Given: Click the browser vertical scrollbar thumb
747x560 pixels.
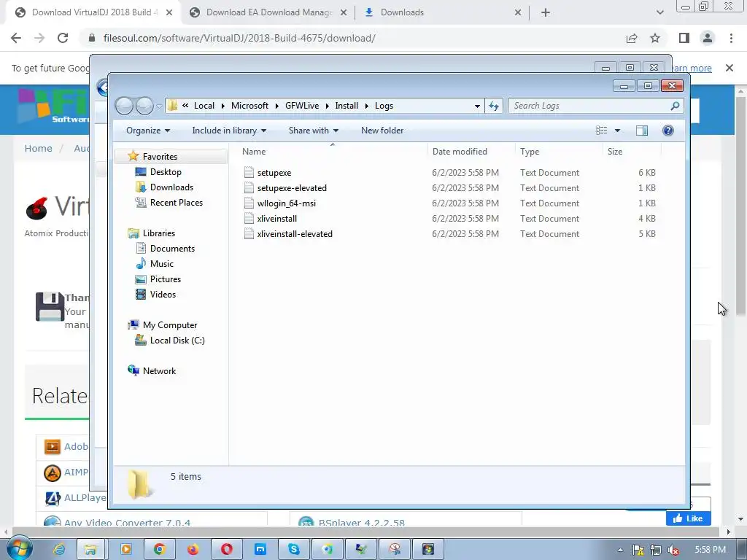Looking at the screenshot, I should pyautogui.click(x=740, y=206).
